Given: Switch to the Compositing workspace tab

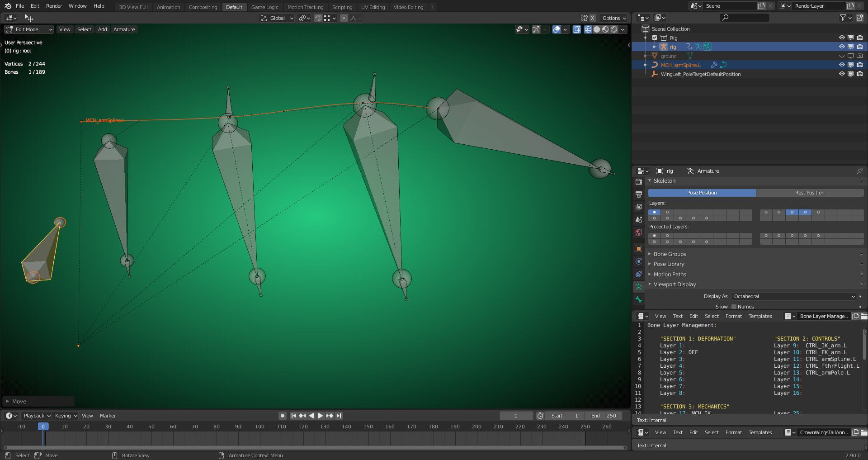Looking at the screenshot, I should pyautogui.click(x=203, y=7).
